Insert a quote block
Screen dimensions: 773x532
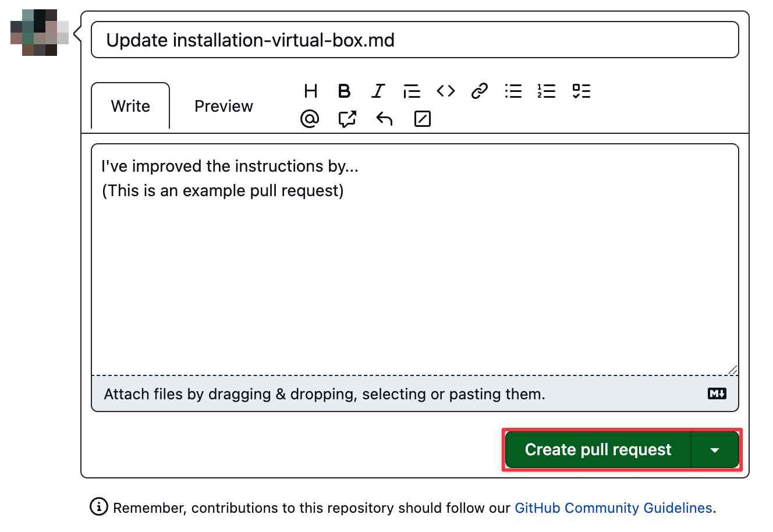[x=412, y=91]
